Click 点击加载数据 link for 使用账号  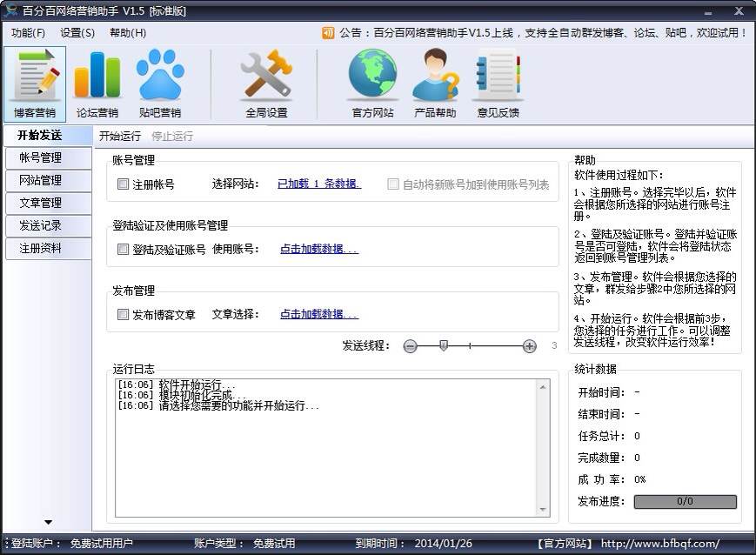point(318,249)
